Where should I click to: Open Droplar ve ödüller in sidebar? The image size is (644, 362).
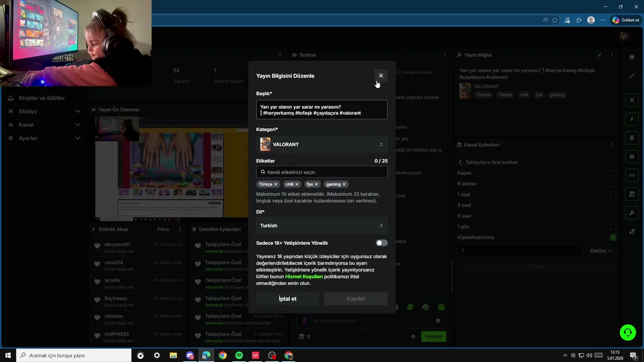click(42, 98)
